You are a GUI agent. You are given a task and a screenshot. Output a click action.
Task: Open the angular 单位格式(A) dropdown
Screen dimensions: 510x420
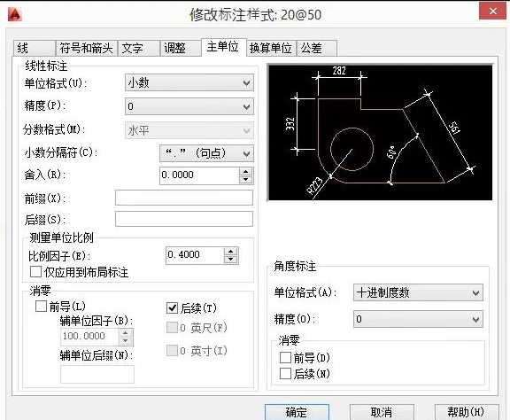coord(418,292)
